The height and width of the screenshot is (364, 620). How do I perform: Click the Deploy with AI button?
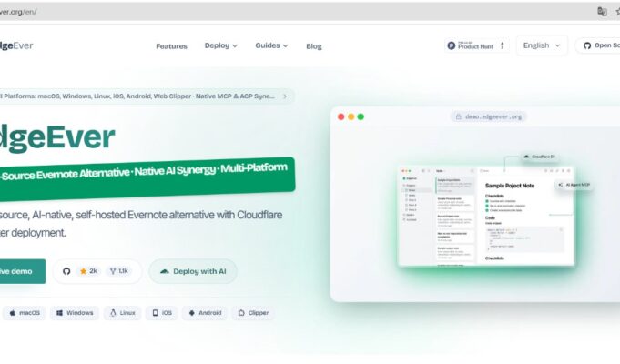coord(193,271)
